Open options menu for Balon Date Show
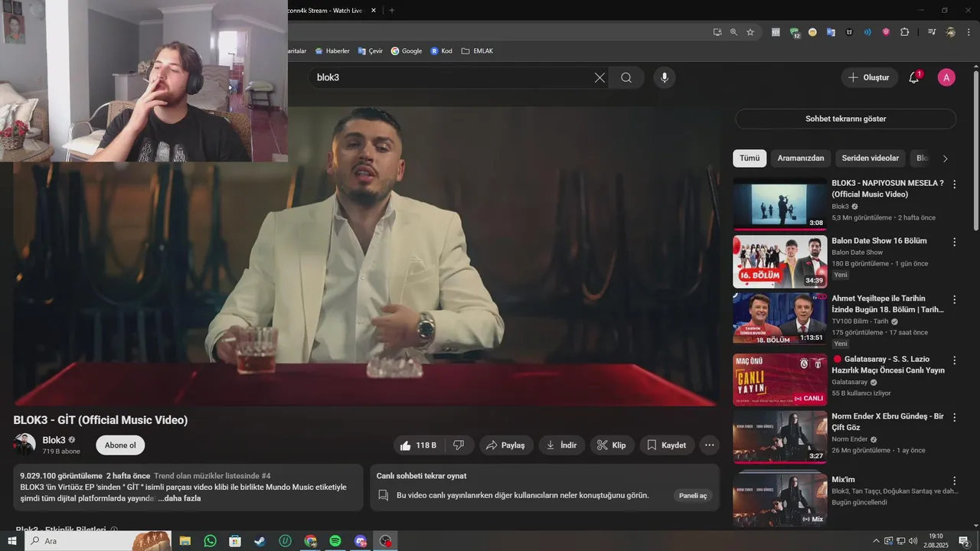The width and height of the screenshot is (980, 551). (x=954, y=242)
